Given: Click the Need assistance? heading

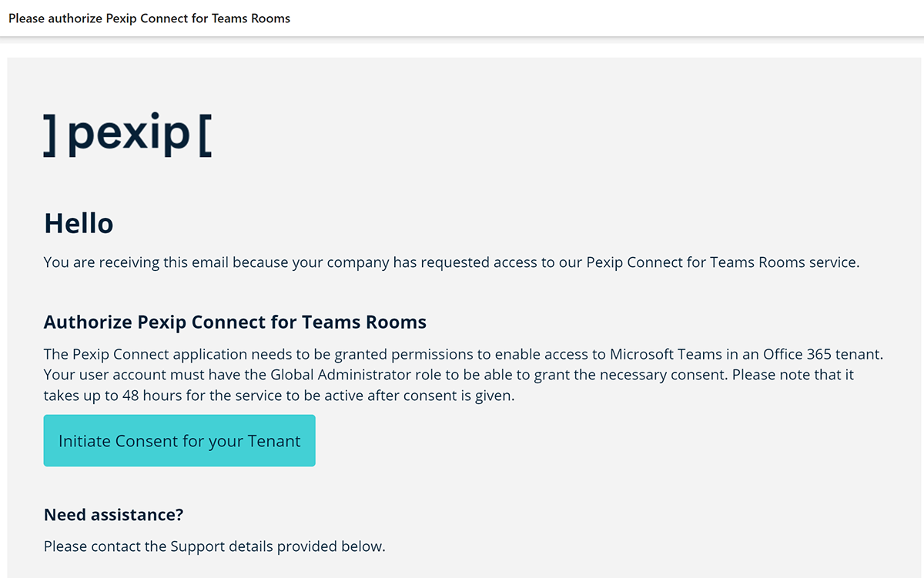Looking at the screenshot, I should click(113, 515).
